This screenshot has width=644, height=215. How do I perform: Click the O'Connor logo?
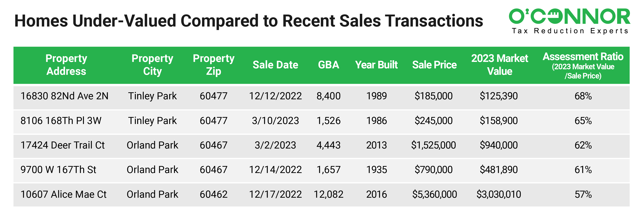click(x=569, y=17)
